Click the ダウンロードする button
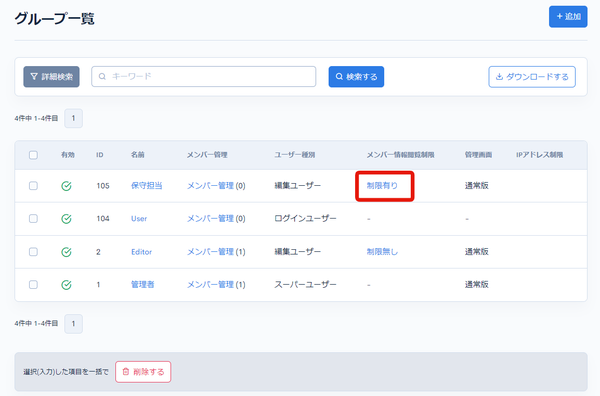This screenshot has width=600, height=396. (532, 77)
